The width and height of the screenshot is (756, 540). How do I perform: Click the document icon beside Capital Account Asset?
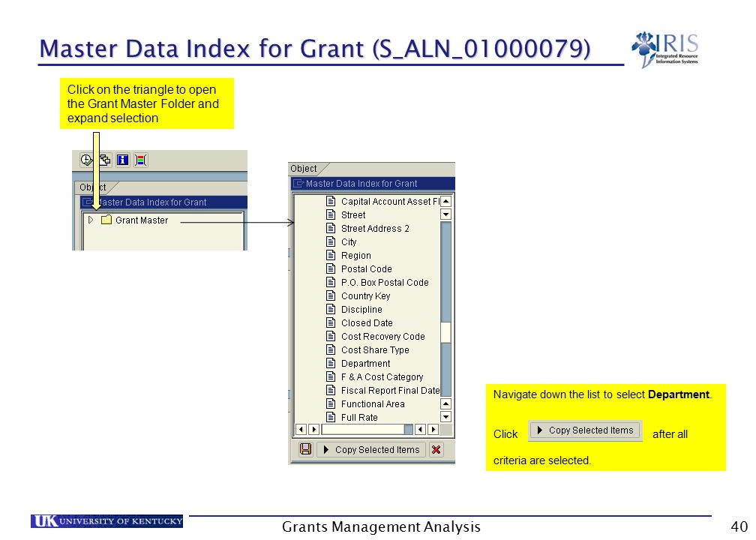tap(331, 201)
